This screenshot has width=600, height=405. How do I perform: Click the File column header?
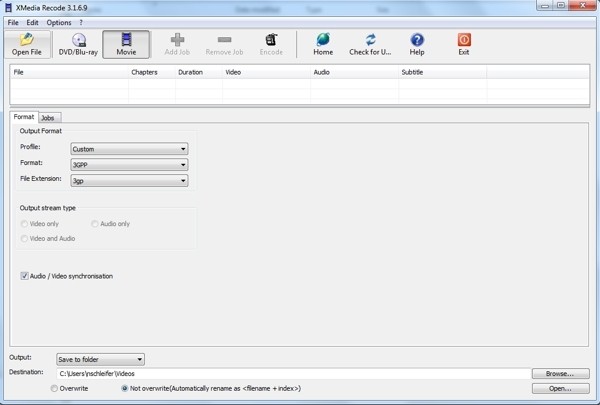point(69,72)
